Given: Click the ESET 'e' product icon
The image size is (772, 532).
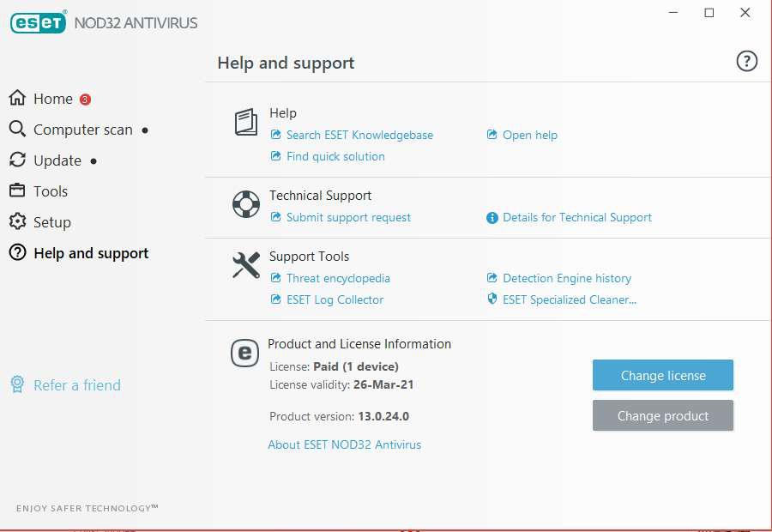Looking at the screenshot, I should 244,353.
